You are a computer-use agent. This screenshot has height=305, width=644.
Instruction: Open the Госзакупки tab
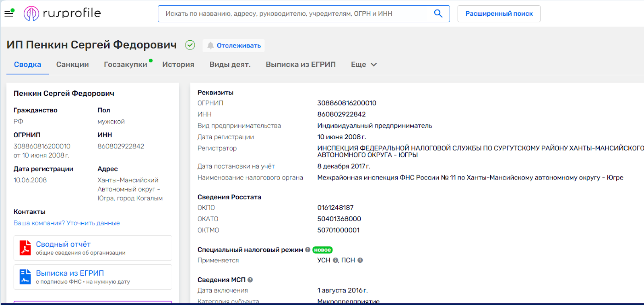(x=126, y=64)
